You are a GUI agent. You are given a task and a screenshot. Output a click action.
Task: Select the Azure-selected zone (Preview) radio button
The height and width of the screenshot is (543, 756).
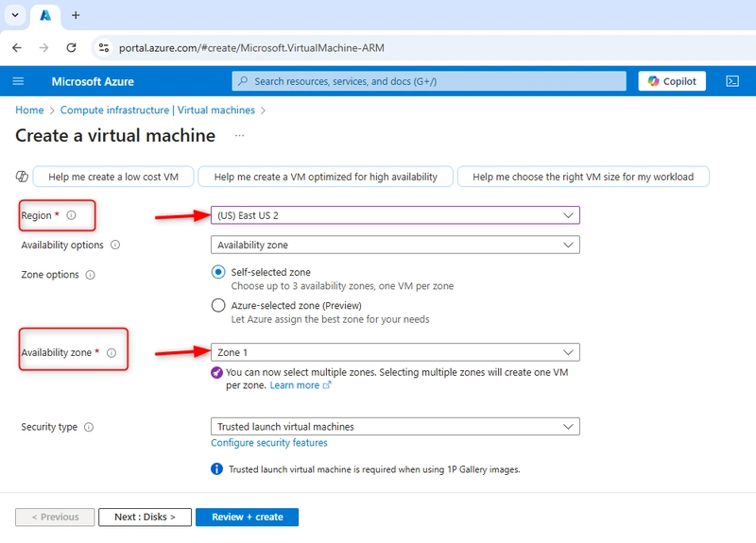pyautogui.click(x=218, y=305)
